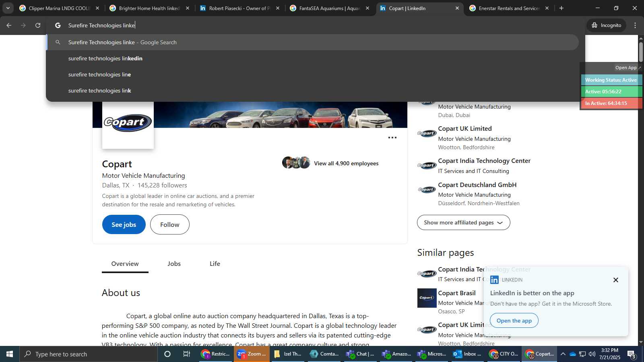This screenshot has width=644, height=362.
Task: Close the FantaSEA Aquariums tab
Action: 367,8
